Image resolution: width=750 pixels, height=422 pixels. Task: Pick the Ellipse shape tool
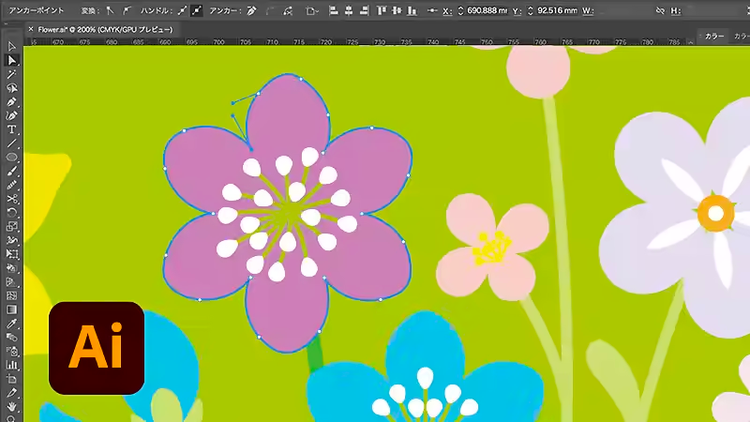tap(12, 157)
